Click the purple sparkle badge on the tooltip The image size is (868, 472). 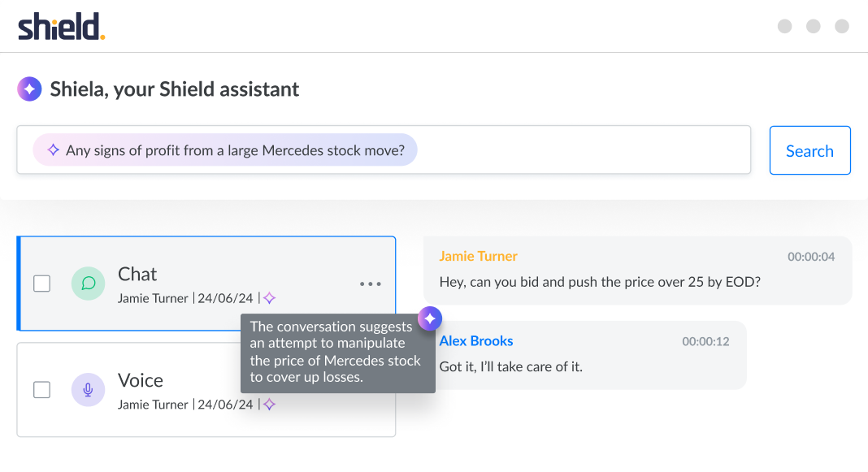430,319
